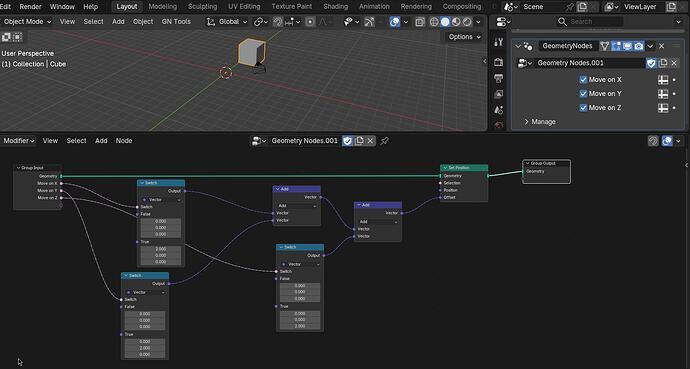690x369 pixels.
Task: Switch to the Shading workspace tab
Action: point(335,7)
